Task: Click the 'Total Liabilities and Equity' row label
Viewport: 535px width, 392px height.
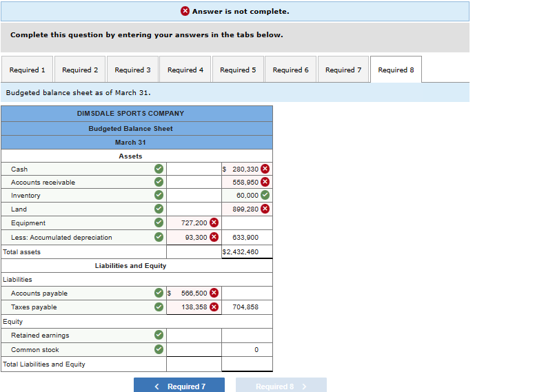Action: pyautogui.click(x=44, y=364)
